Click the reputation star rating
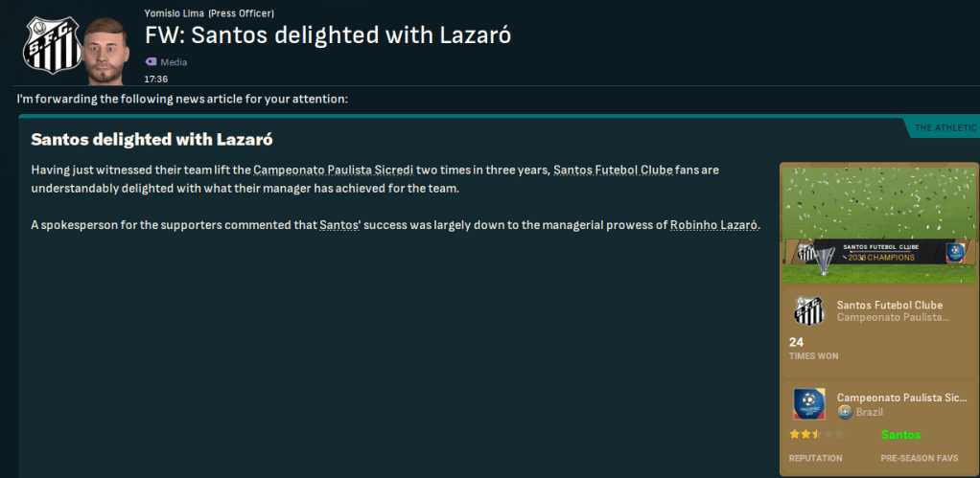980x478 pixels. pyautogui.click(x=804, y=435)
